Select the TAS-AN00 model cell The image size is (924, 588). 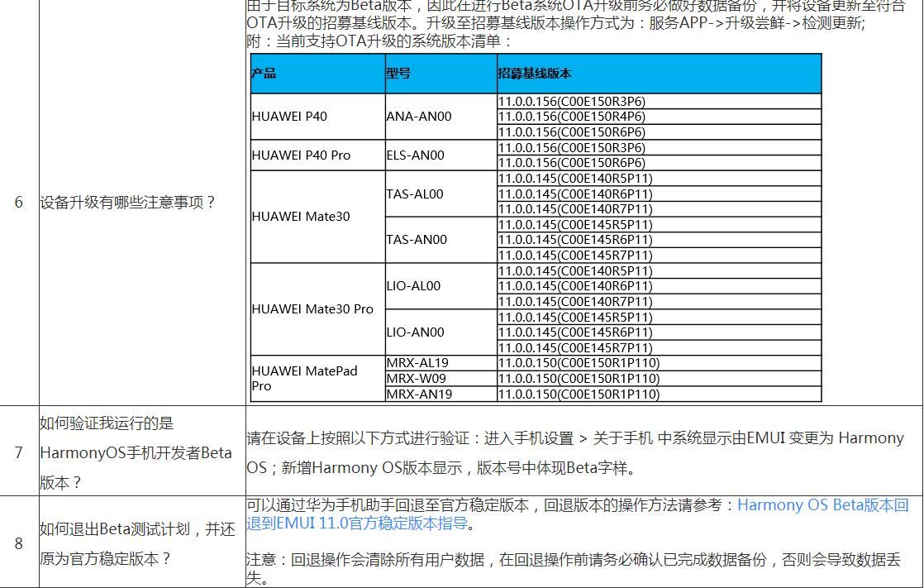coord(441,240)
